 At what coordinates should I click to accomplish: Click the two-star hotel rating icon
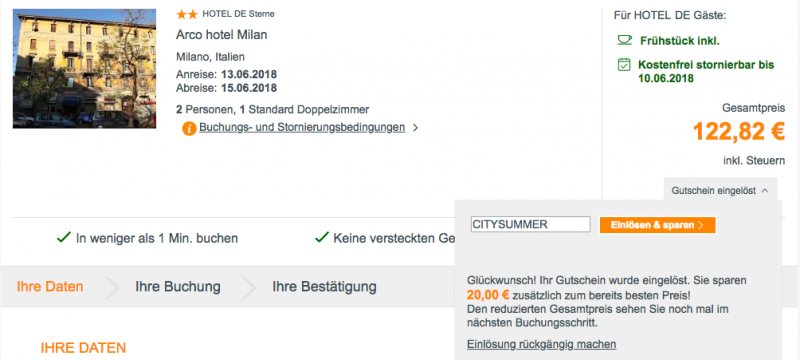(187, 14)
